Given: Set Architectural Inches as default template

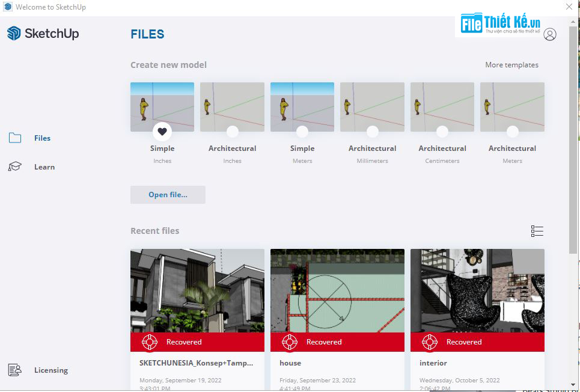Looking at the screenshot, I should click(232, 132).
